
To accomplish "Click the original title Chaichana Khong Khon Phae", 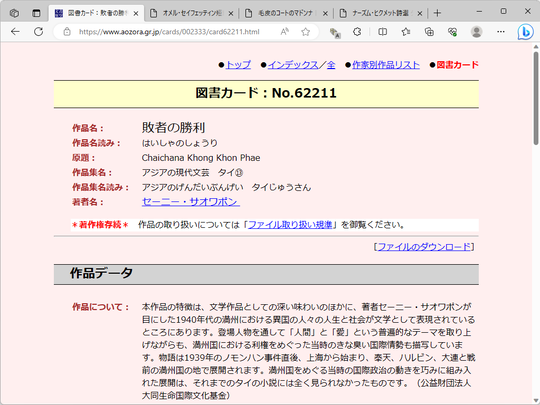I will coord(201,158).
